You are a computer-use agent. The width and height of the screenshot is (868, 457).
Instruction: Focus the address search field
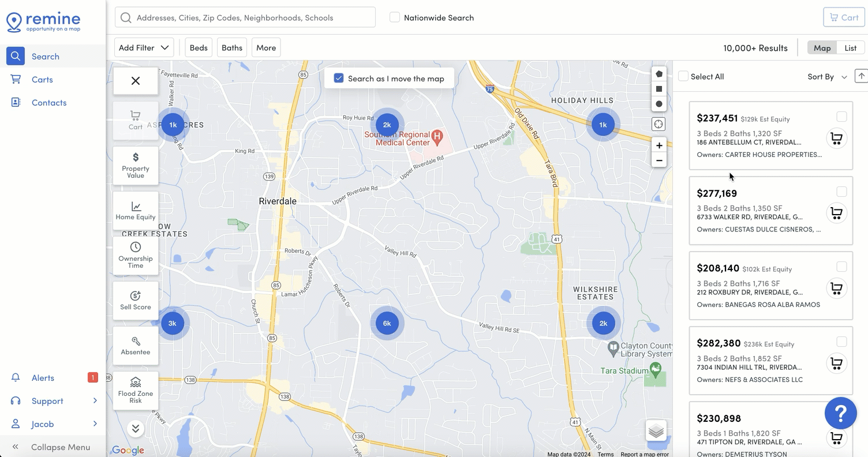[245, 17]
